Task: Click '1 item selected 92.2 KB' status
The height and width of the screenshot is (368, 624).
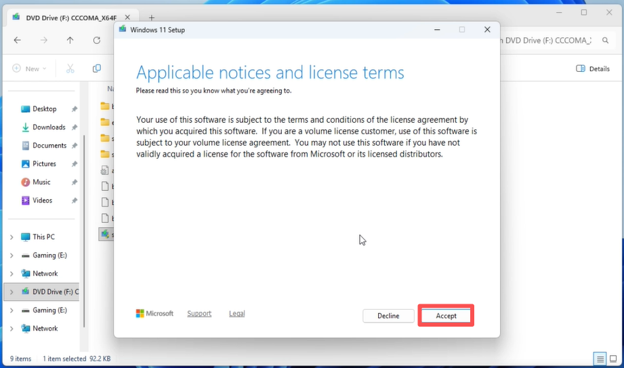Action: (77, 358)
